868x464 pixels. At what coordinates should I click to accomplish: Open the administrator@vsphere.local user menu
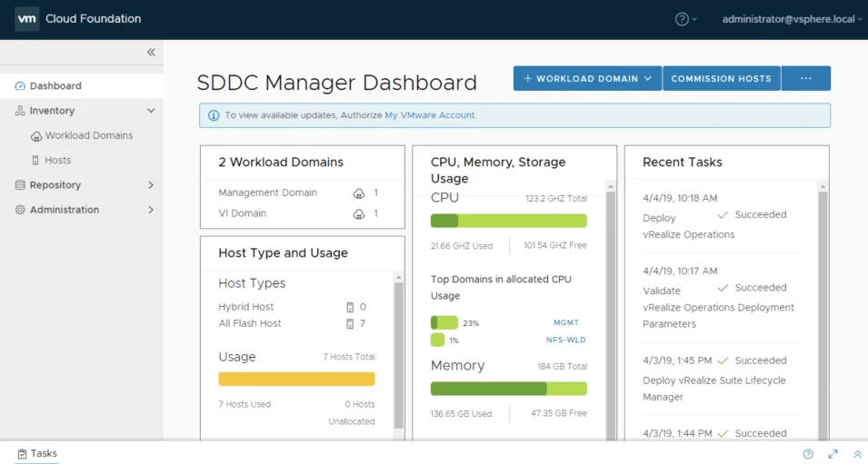793,19
